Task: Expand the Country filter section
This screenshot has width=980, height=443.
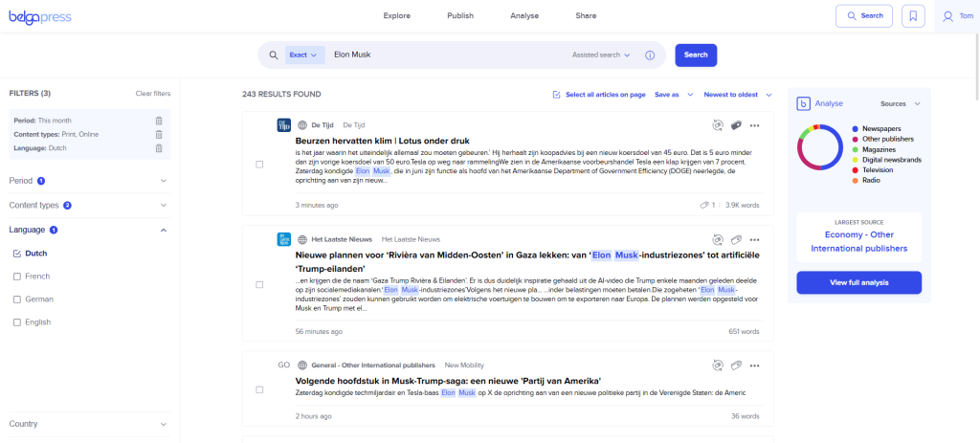Action: (x=89, y=424)
